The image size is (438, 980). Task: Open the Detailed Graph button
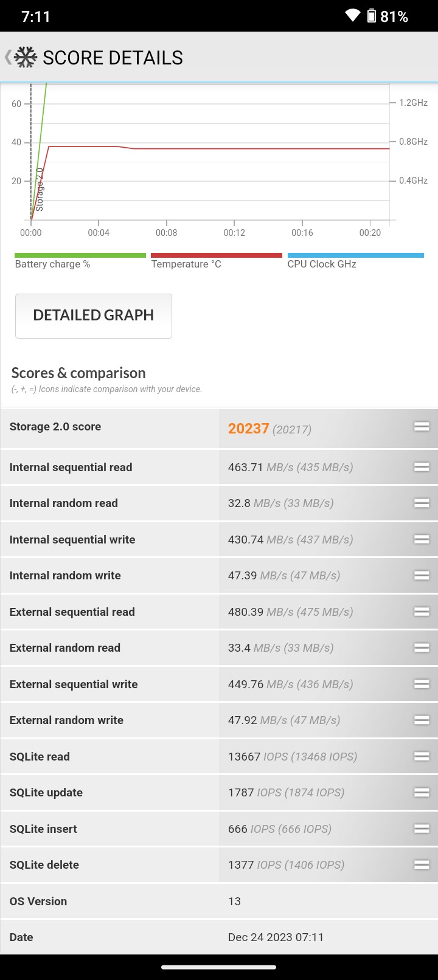click(x=94, y=316)
